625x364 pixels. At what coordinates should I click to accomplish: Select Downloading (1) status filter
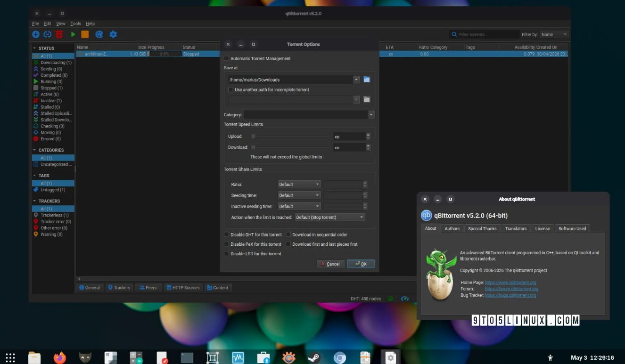tap(53, 63)
